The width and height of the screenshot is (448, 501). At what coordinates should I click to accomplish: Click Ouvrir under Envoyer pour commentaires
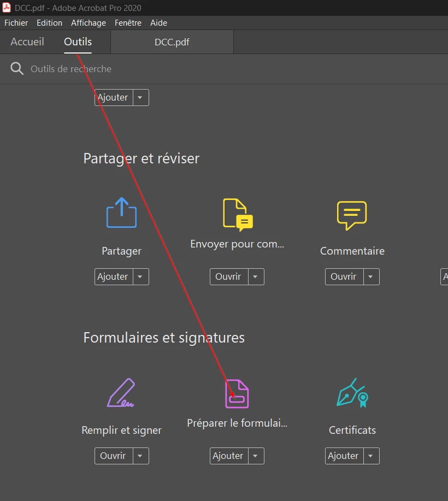coord(229,276)
